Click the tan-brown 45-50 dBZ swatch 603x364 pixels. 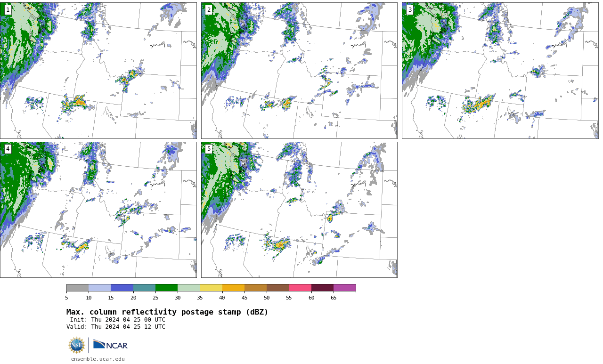(x=255, y=288)
